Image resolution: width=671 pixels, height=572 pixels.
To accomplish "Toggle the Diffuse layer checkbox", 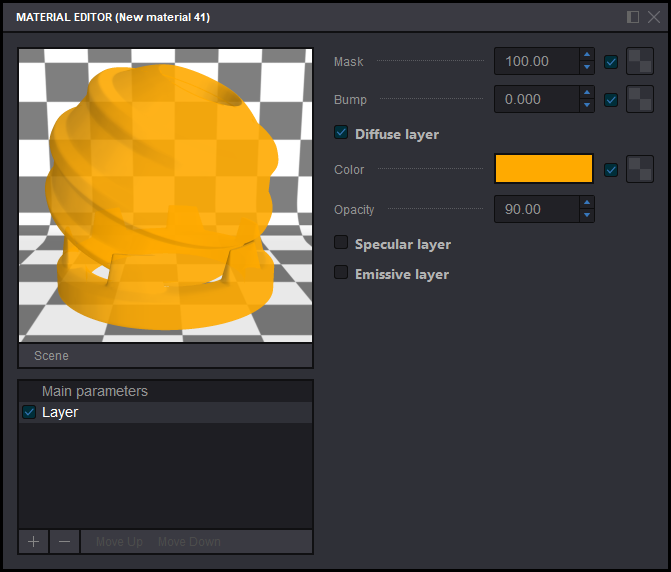I will click(x=341, y=133).
